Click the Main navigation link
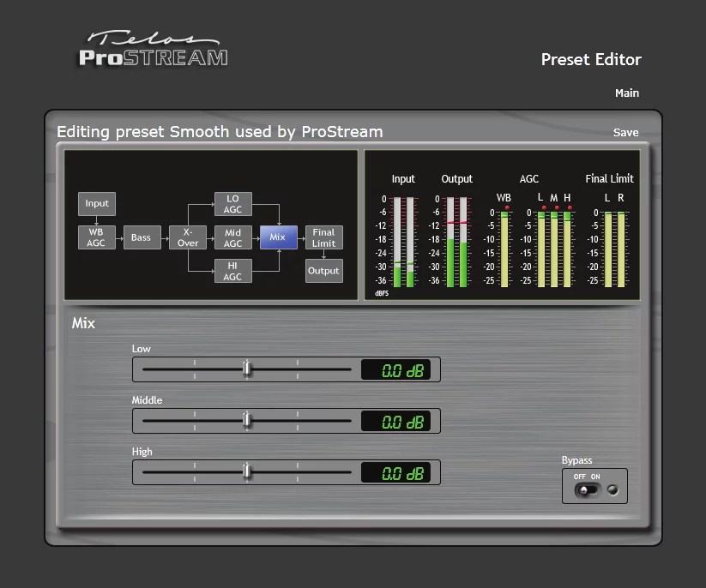Image resolution: width=706 pixels, height=588 pixels. tap(627, 93)
